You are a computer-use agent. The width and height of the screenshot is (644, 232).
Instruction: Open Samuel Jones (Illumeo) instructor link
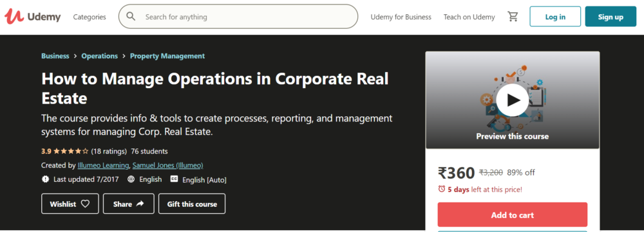pyautogui.click(x=168, y=165)
